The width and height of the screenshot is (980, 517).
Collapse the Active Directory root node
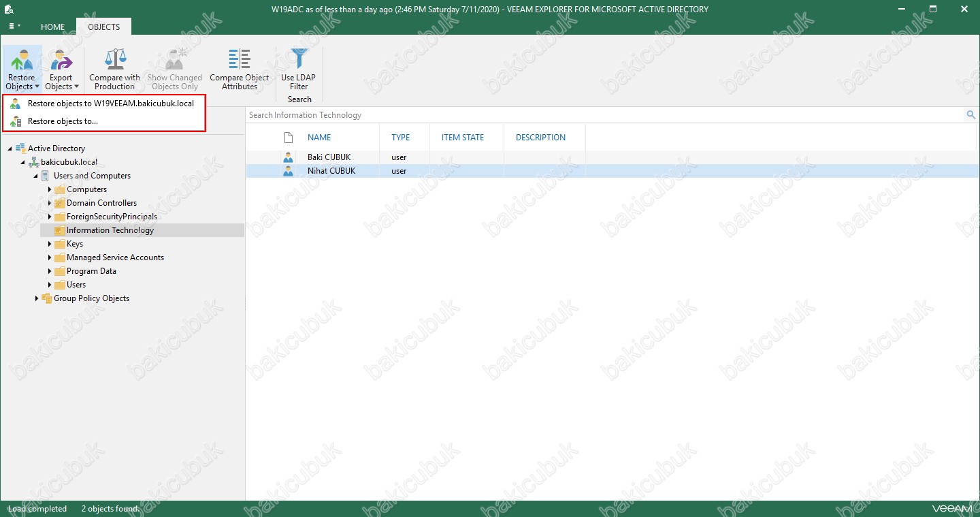[x=10, y=148]
